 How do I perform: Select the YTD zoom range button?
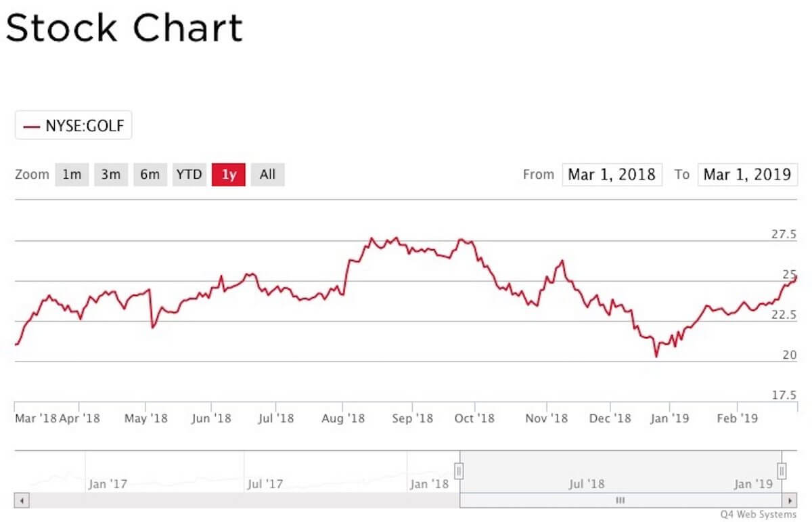(x=189, y=174)
